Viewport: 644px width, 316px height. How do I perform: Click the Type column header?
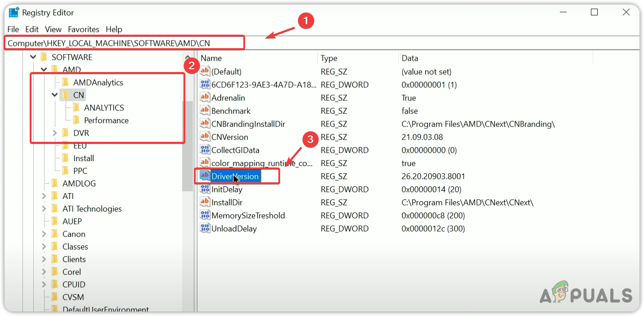(328, 58)
